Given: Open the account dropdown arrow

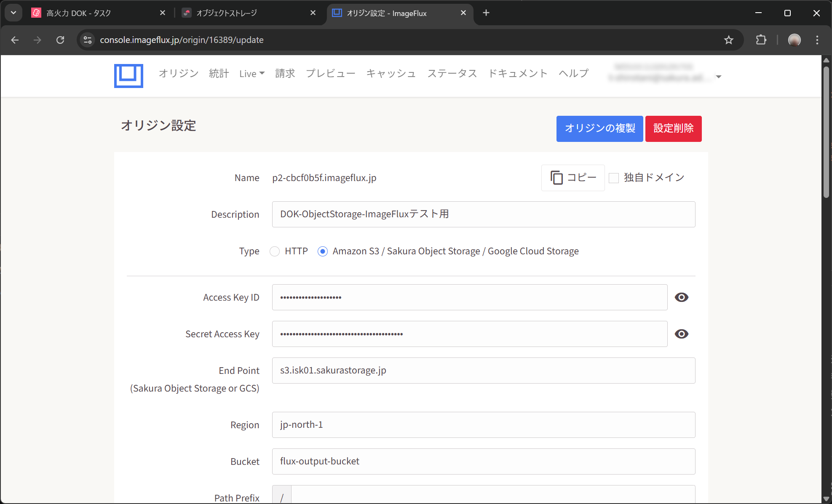Looking at the screenshot, I should (x=719, y=77).
